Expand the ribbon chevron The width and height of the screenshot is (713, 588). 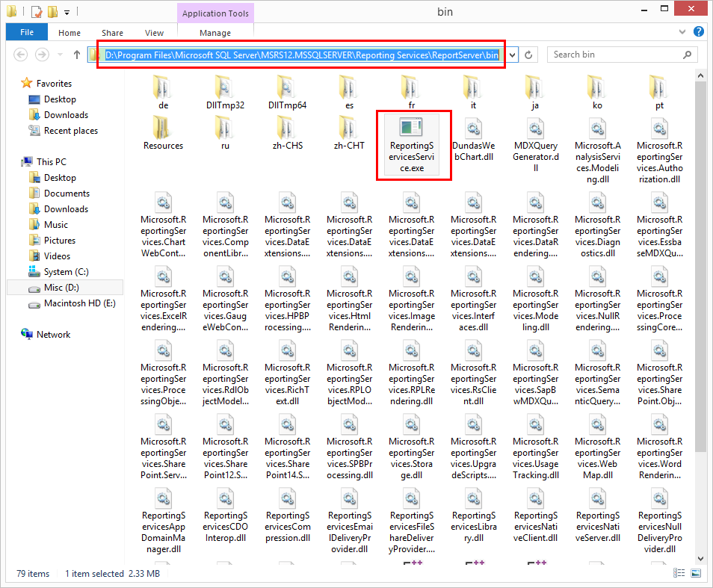[x=682, y=32]
